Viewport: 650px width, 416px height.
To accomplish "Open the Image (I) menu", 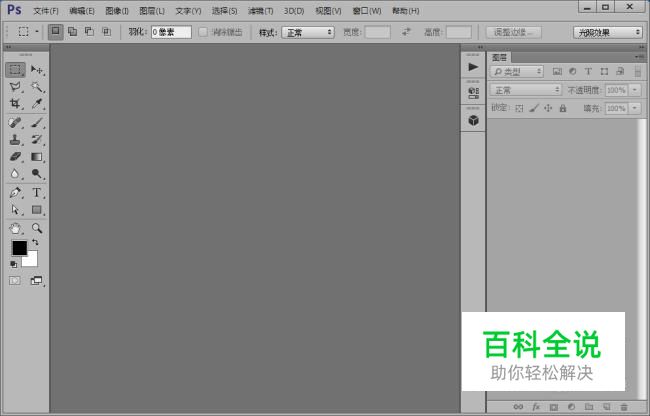I will (x=117, y=11).
